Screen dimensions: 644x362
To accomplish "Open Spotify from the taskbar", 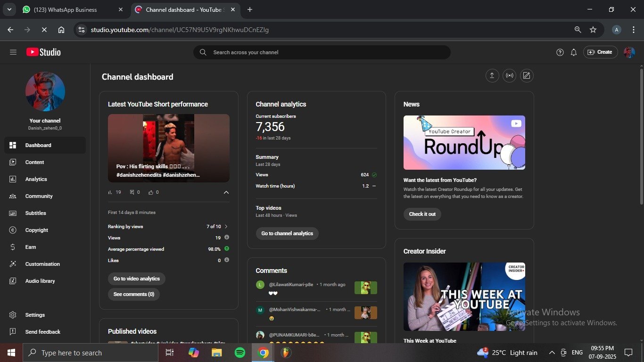I will [x=240, y=353].
